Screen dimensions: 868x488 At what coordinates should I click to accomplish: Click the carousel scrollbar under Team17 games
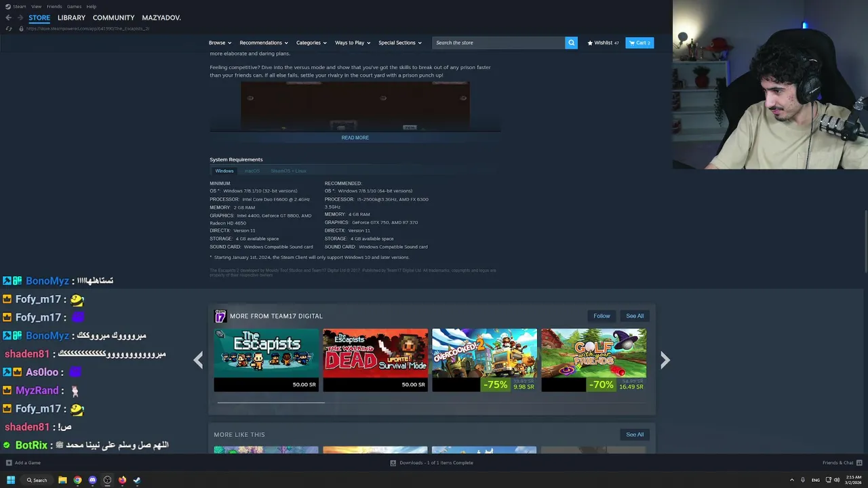(x=271, y=403)
